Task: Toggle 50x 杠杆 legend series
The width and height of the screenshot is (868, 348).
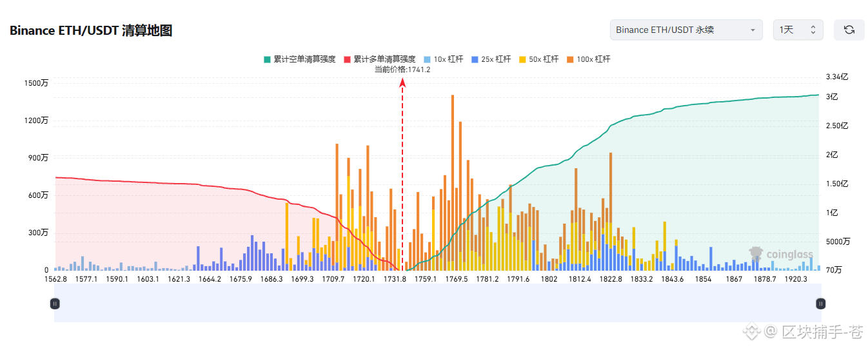Action: click(538, 59)
